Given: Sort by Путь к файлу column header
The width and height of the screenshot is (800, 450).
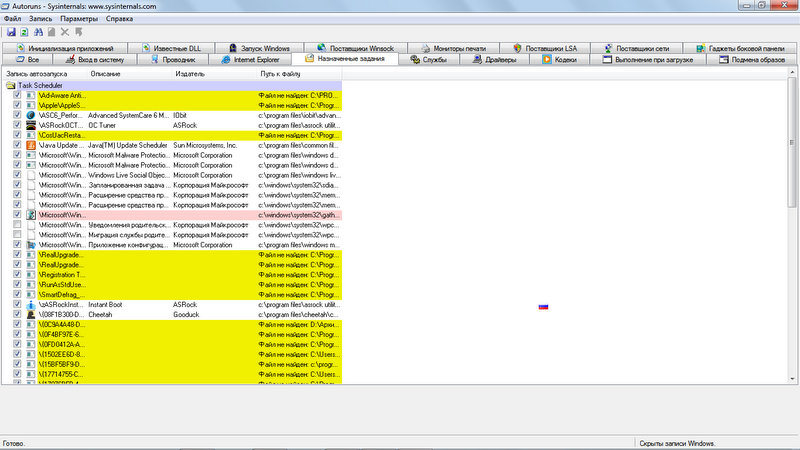Looking at the screenshot, I should point(299,74).
